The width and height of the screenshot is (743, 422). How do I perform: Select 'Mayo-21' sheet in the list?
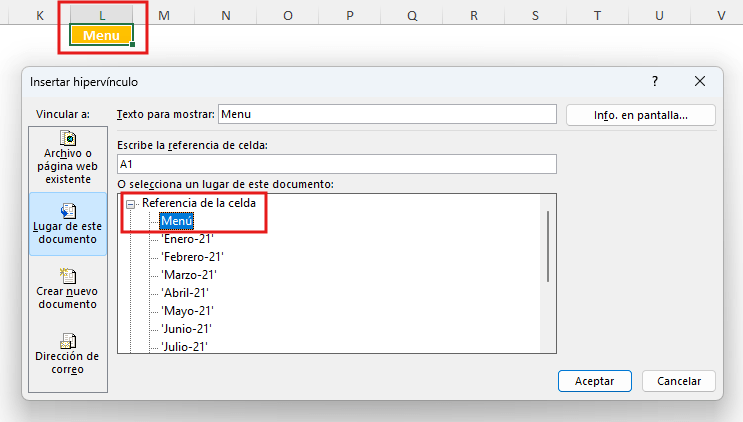click(x=188, y=311)
